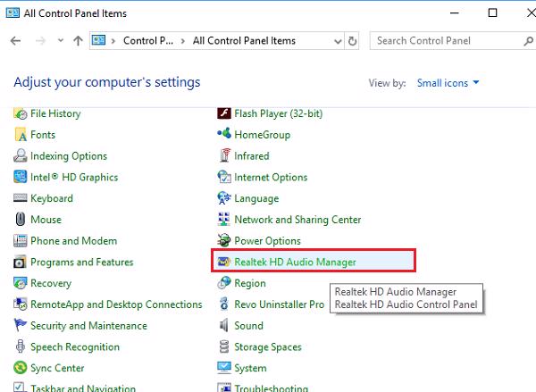Open the Region link

coord(250,283)
